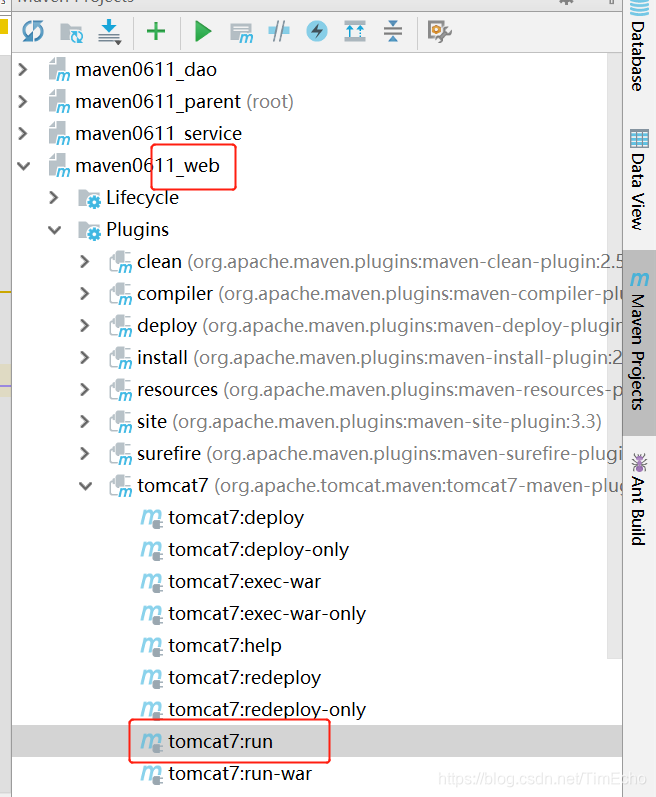
Task: Expand the maven0611_dao module
Action: coord(22,70)
